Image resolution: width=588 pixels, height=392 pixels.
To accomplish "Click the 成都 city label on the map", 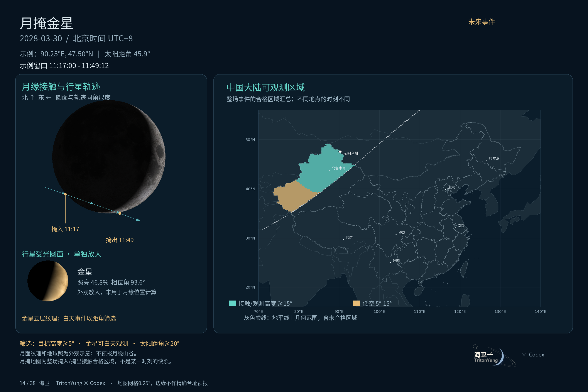I will [402, 233].
